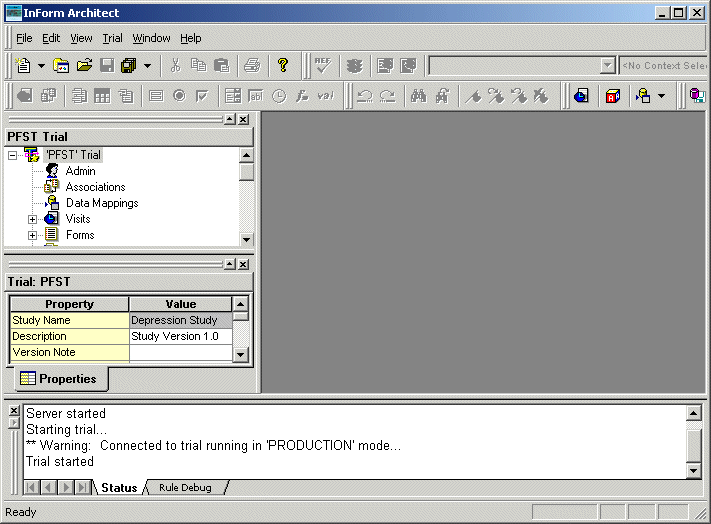This screenshot has height=524, width=711.
Task: Click the Study Version 1.0 value cell
Action: (180, 336)
